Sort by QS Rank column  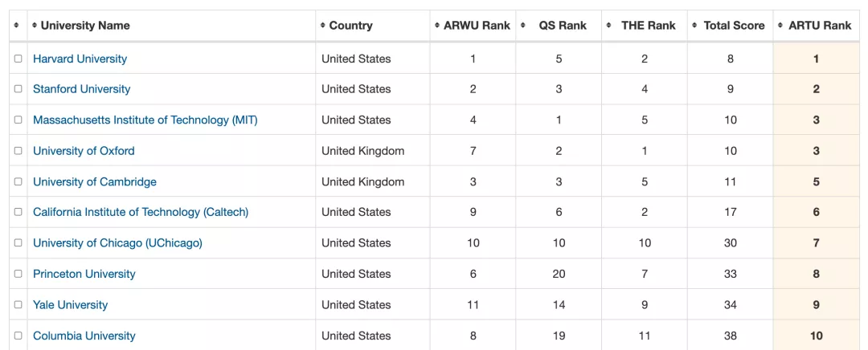pyautogui.click(x=563, y=26)
